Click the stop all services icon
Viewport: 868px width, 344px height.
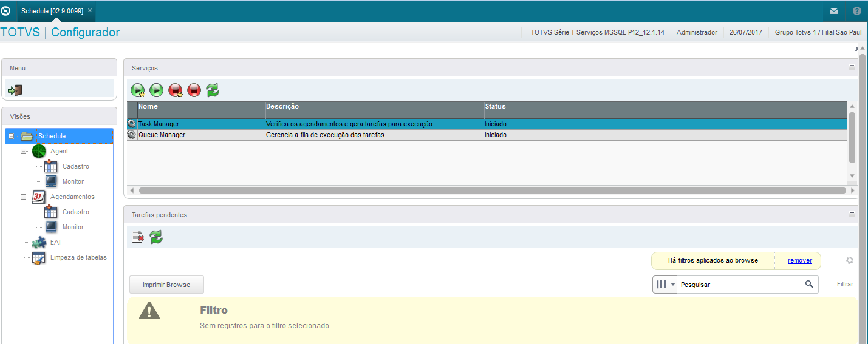pyautogui.click(x=176, y=90)
